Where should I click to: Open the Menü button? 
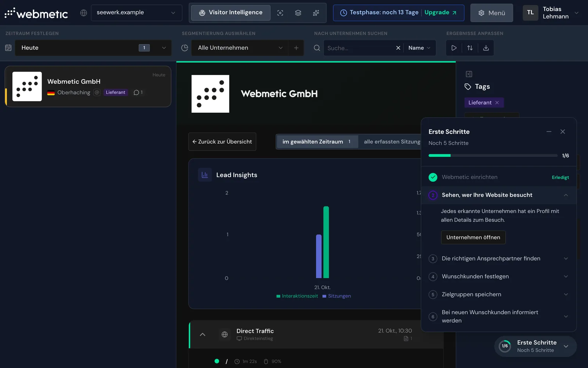tap(491, 13)
